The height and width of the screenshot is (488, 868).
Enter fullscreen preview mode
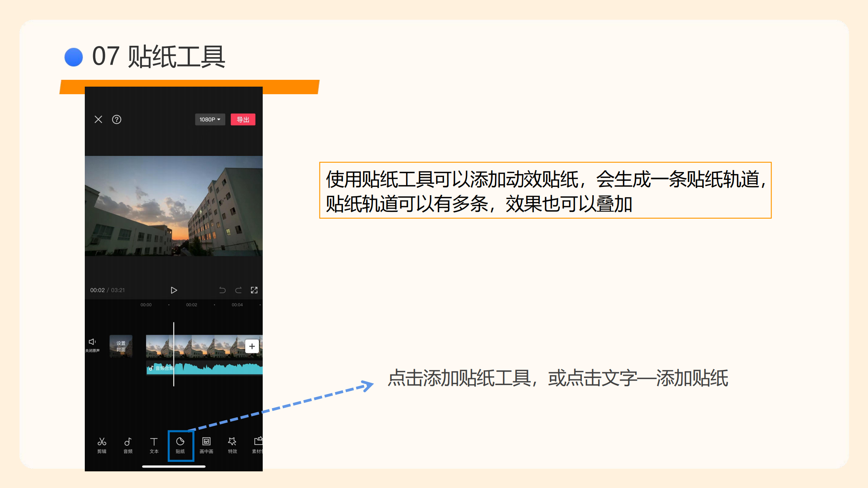(x=254, y=290)
